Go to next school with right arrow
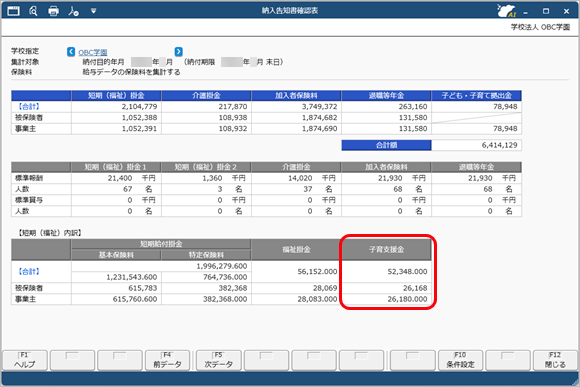 tap(179, 51)
